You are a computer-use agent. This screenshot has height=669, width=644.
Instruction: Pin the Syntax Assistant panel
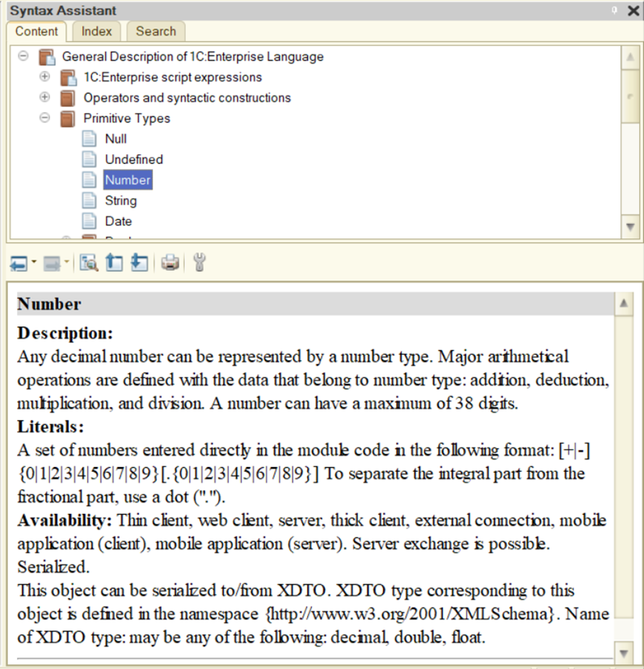coord(615,11)
